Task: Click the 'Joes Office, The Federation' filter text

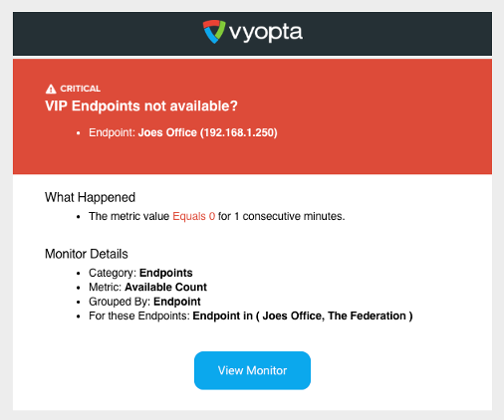Action: click(334, 315)
